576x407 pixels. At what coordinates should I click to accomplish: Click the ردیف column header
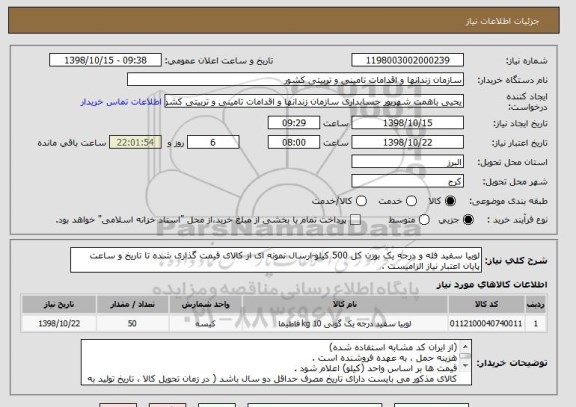click(535, 304)
